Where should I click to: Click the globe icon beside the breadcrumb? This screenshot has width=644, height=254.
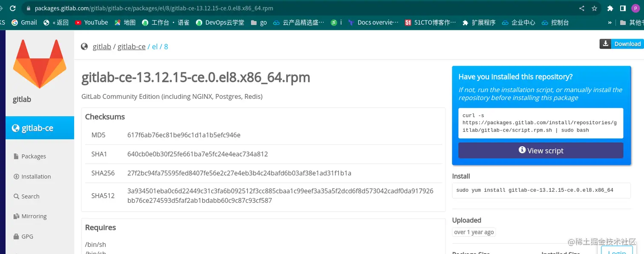(x=84, y=46)
